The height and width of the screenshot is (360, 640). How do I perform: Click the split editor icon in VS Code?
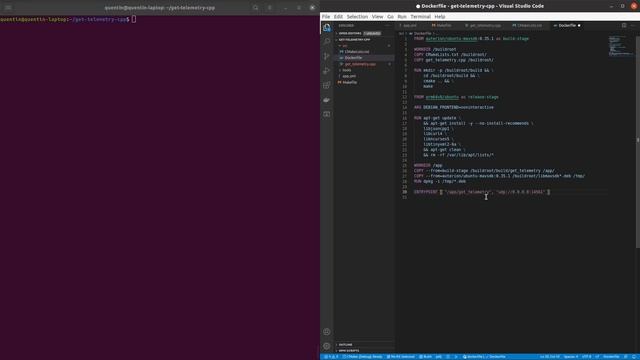[624, 25]
